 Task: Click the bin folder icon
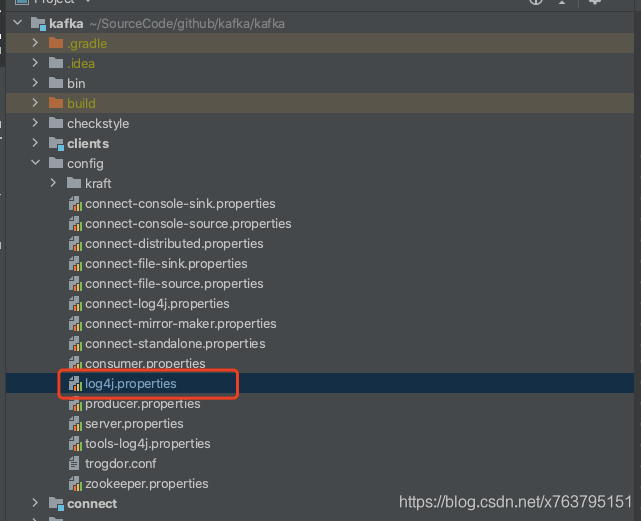tap(56, 83)
